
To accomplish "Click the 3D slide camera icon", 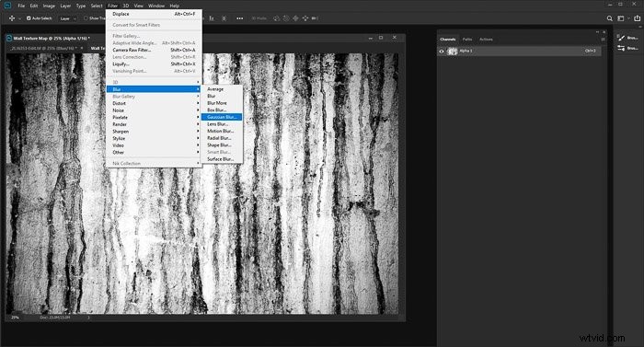I will click(305, 18).
